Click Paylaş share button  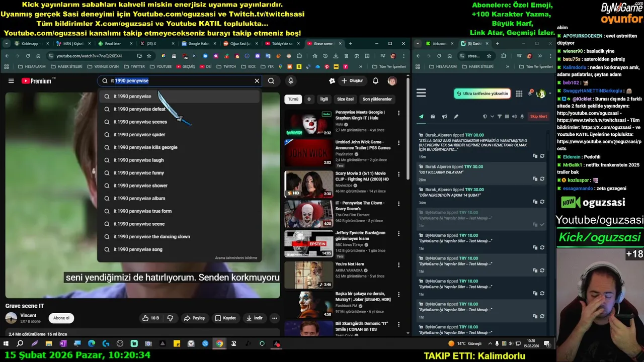point(194,318)
